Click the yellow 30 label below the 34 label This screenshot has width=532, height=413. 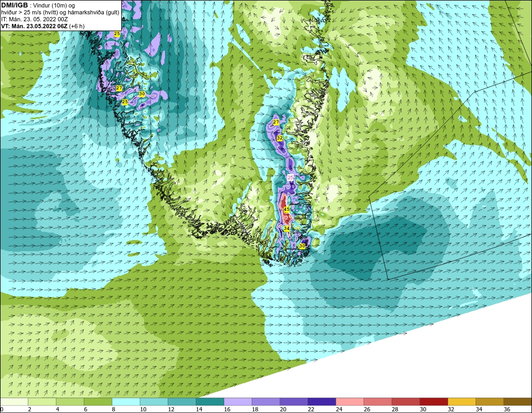click(302, 246)
